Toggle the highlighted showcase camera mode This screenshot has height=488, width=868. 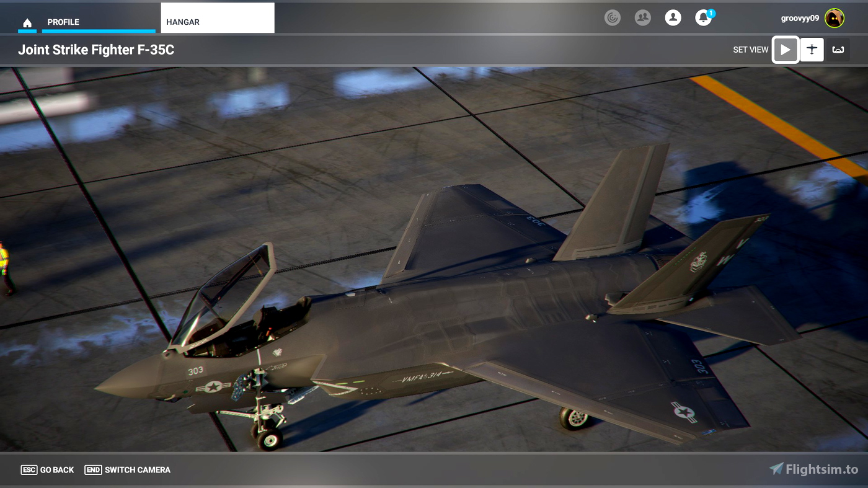click(785, 49)
